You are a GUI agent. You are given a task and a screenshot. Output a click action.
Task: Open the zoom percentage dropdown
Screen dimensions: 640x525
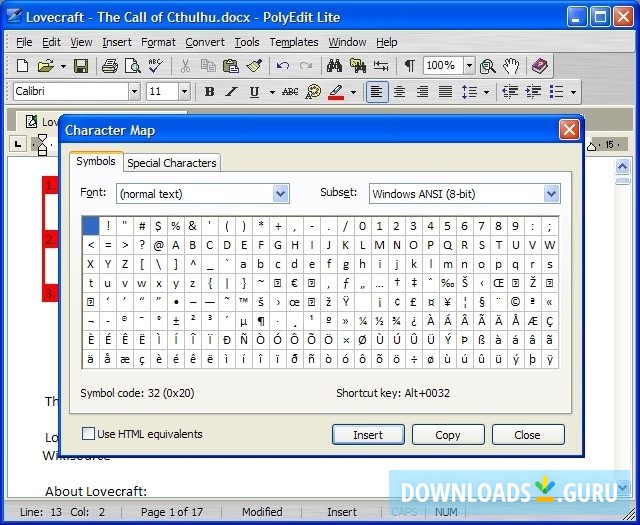click(x=469, y=65)
